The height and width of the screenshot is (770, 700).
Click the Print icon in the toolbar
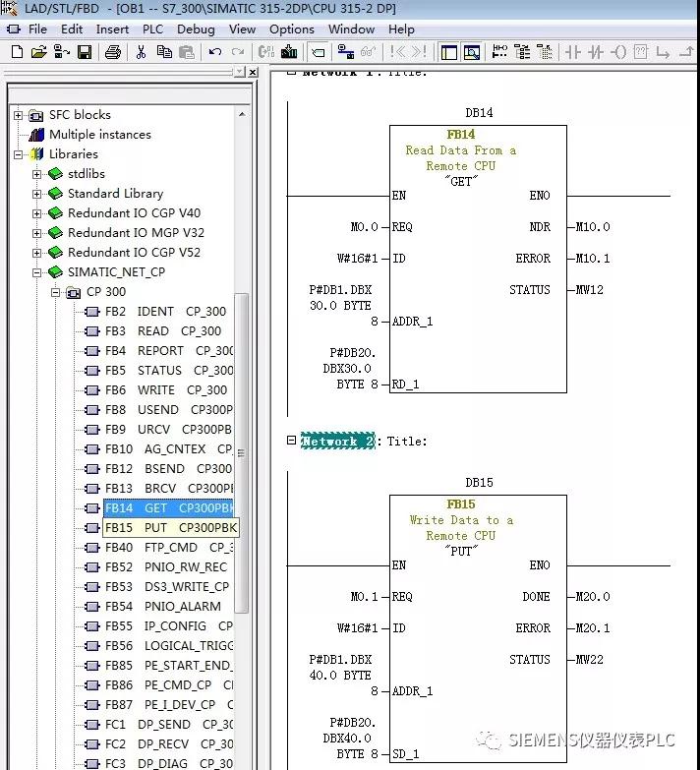(113, 52)
